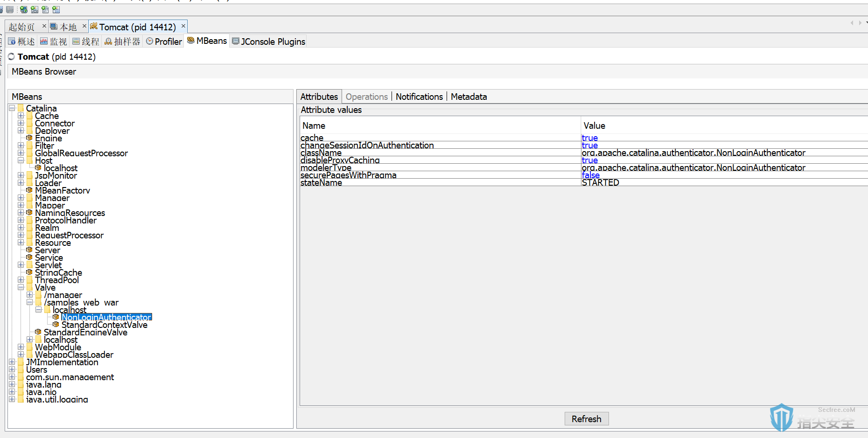Click the grayed-out save toolbar icon
868x438 pixels.
[10, 9]
